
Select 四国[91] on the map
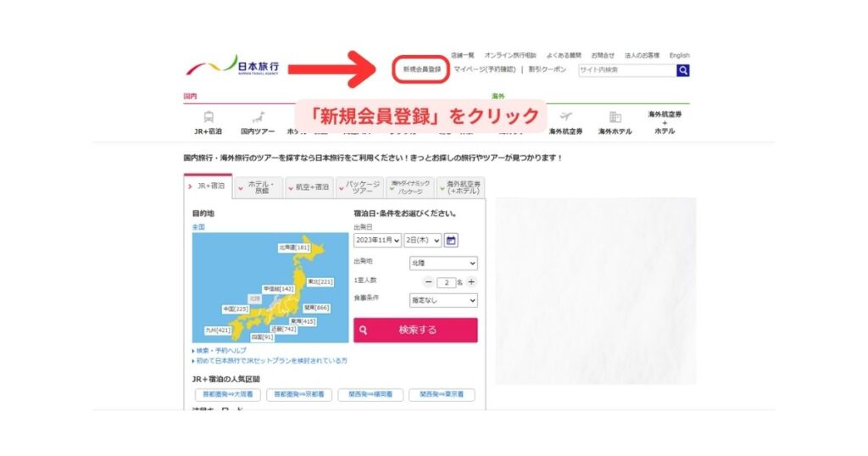click(263, 336)
